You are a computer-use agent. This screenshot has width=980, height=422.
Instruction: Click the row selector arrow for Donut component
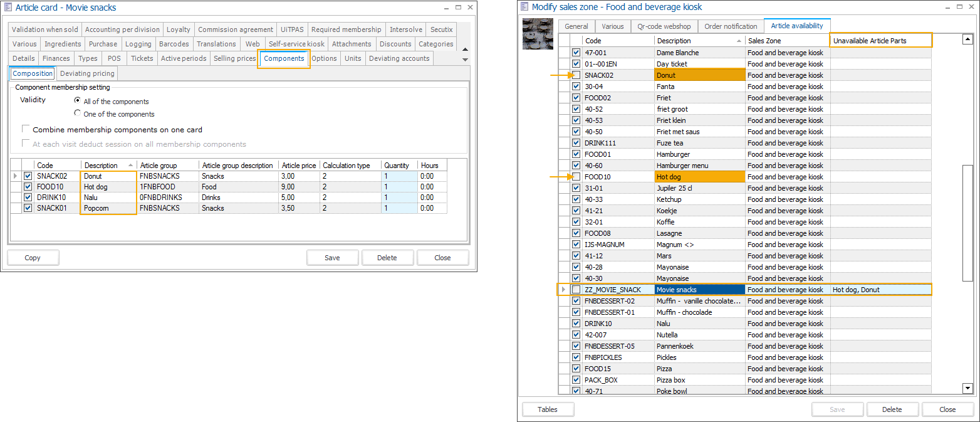(16, 177)
